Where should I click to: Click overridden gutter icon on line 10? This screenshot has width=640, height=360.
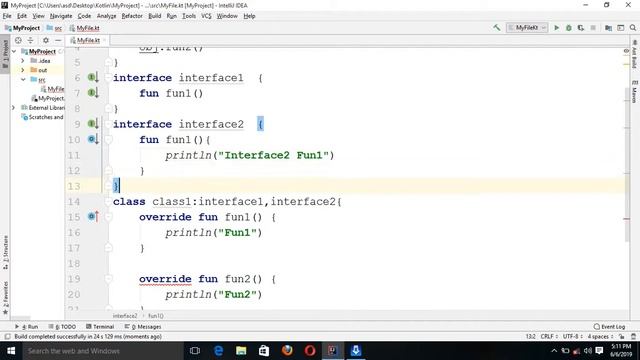click(x=93, y=139)
